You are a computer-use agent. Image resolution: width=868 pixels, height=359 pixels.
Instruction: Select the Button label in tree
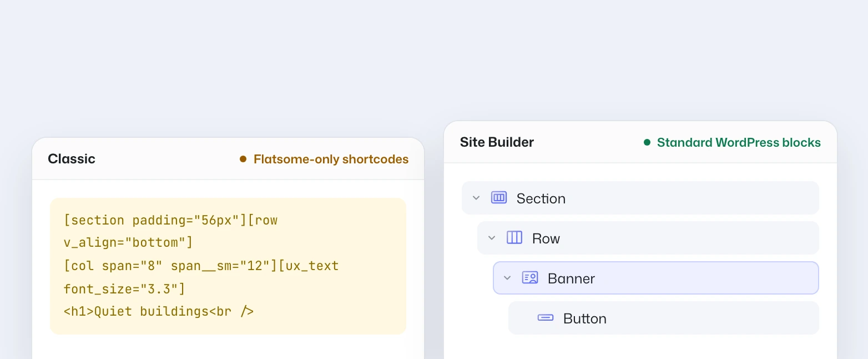(585, 318)
